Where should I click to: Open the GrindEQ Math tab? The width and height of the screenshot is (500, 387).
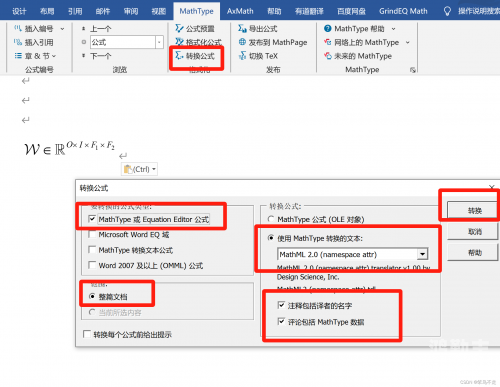403,11
